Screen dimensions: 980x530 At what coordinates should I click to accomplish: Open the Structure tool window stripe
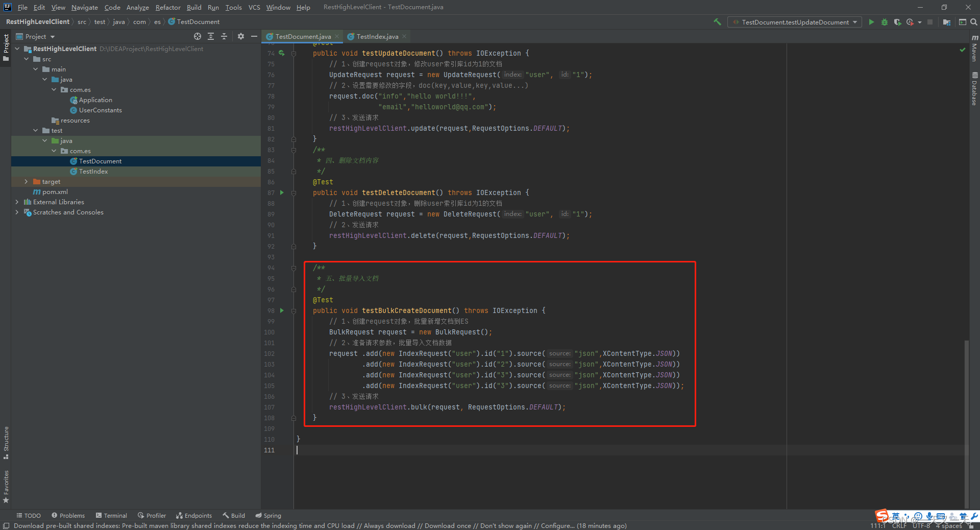point(6,443)
